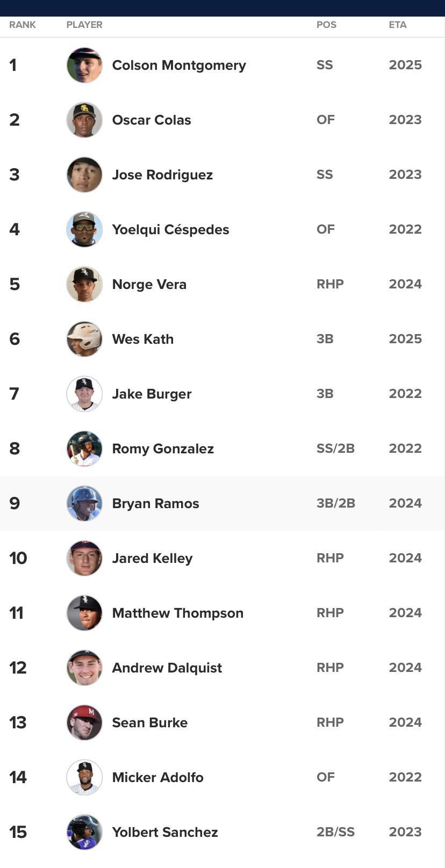Click Wes Kath's batting helmet photo
The image size is (445, 868).
click(x=84, y=339)
